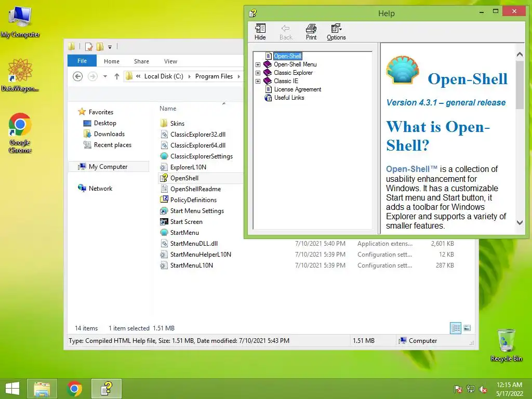532x399 pixels.
Task: Click the Open-Shell Menu book icon
Action: pos(268,64)
